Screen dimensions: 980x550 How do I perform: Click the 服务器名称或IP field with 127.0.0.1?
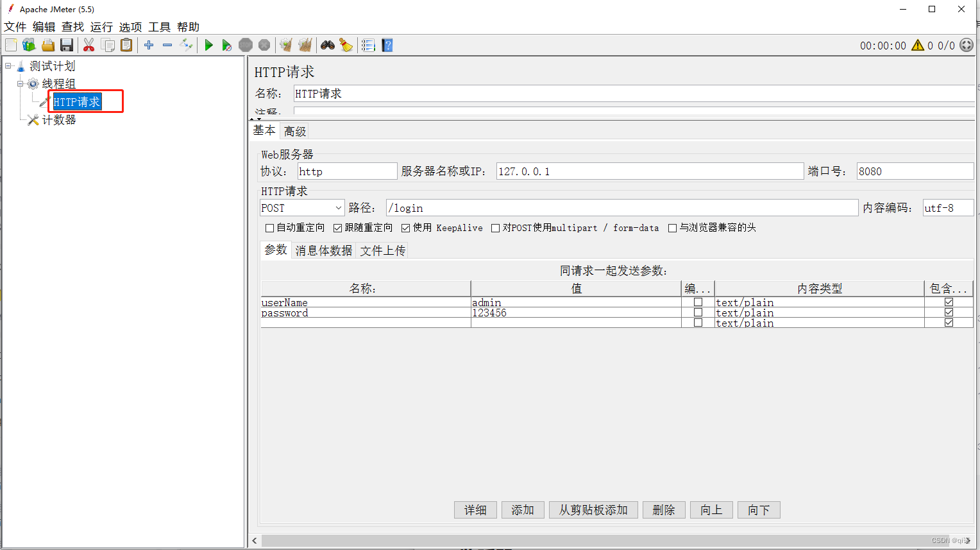[x=650, y=171]
